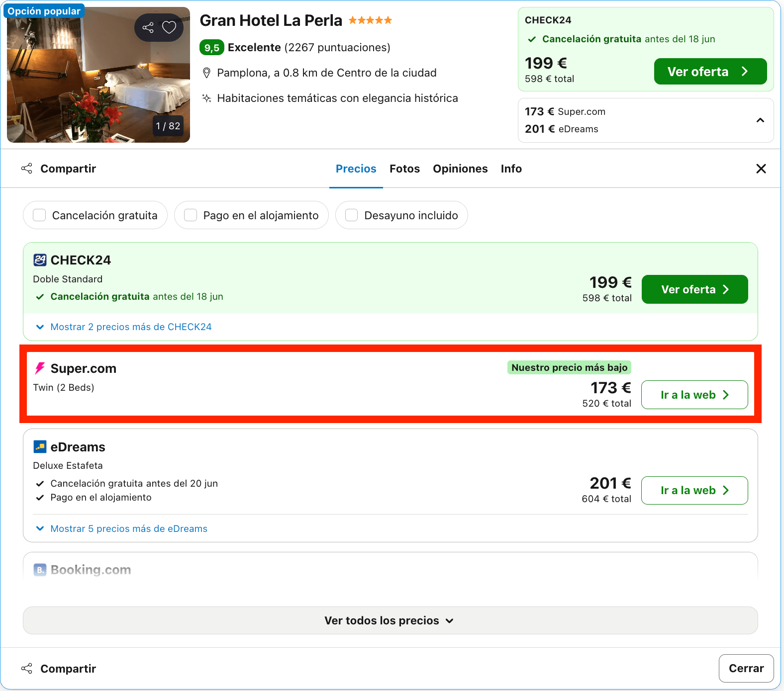784x691 pixels.
Task: Click Ver oferta in top CHECK24 box
Action: (x=710, y=72)
